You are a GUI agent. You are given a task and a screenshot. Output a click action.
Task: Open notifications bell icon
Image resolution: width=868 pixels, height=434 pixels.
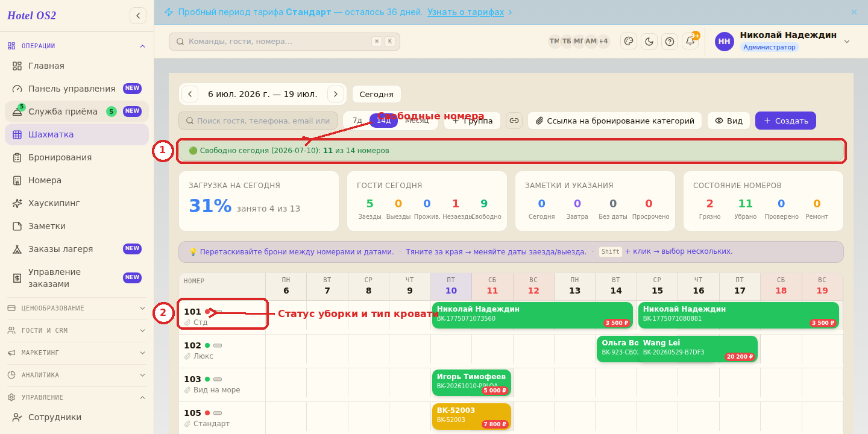click(690, 42)
